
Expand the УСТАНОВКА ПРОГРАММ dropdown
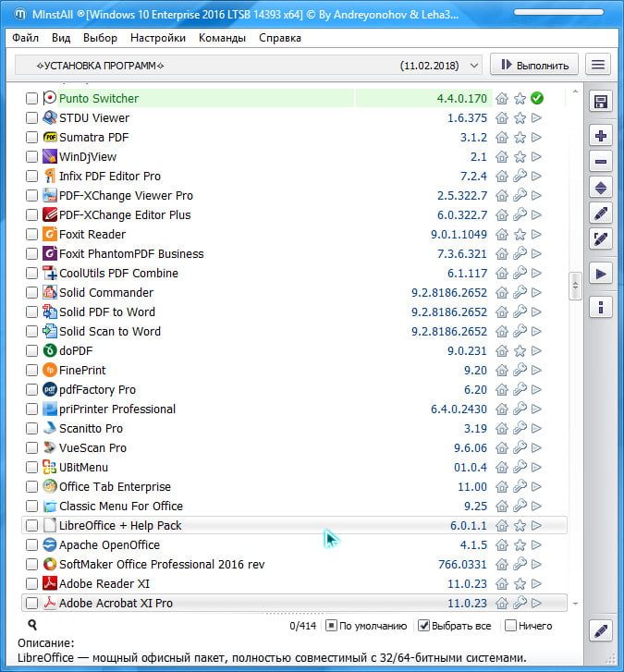pos(474,65)
